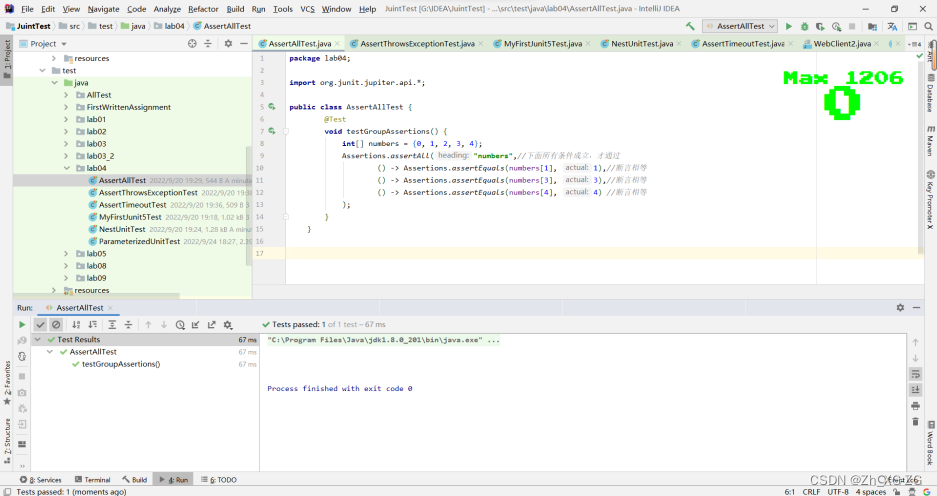Viewport: 937px width, 496px height.
Task: Switch to WebClient2.java editor tab
Action: coord(841,44)
